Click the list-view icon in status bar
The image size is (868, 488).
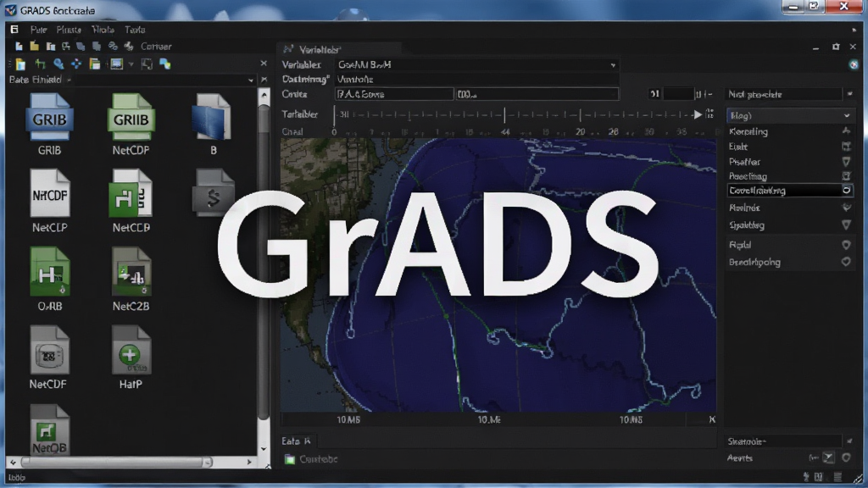[837, 477]
